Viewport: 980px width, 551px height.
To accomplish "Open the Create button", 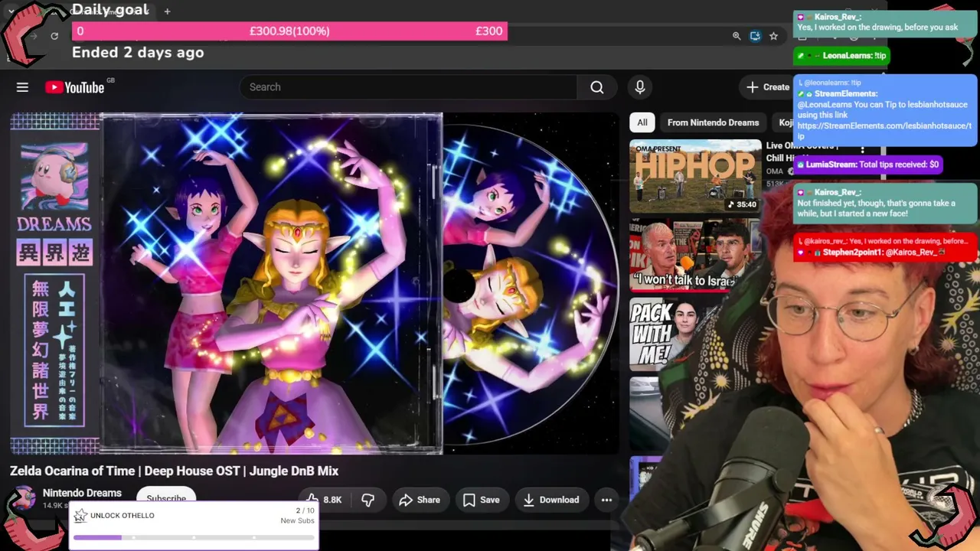I will click(768, 87).
